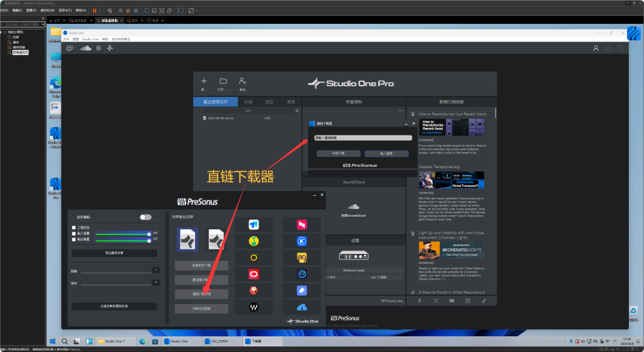
Task: Click the output volume slider handle
Action: tap(149, 240)
